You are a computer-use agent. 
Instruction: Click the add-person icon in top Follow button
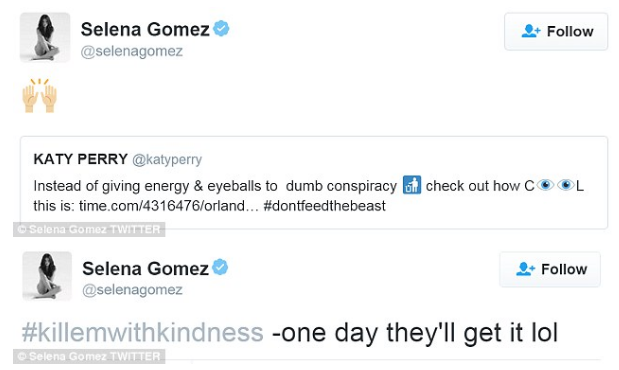pyautogui.click(x=531, y=31)
